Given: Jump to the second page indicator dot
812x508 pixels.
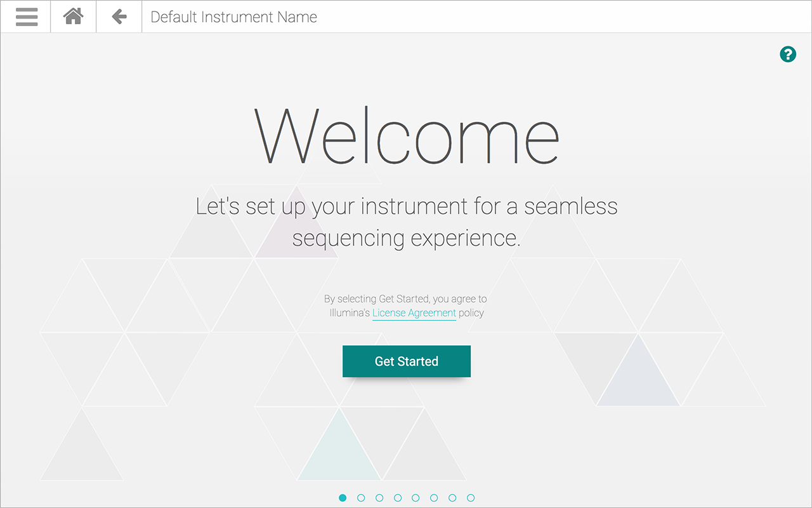Looking at the screenshot, I should [x=361, y=498].
